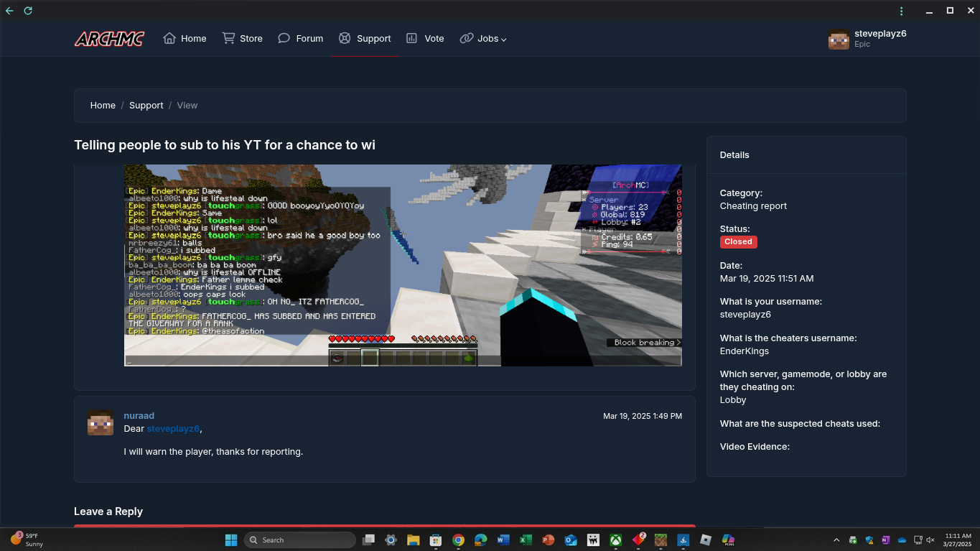The width and height of the screenshot is (980, 551).
Task: Open Google Chrome from the taskbar
Action: [x=458, y=540]
